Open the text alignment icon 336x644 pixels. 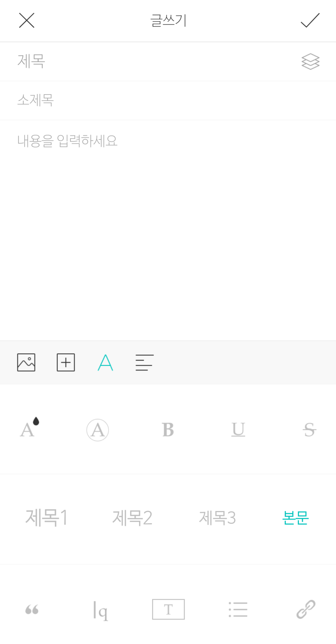tap(145, 363)
